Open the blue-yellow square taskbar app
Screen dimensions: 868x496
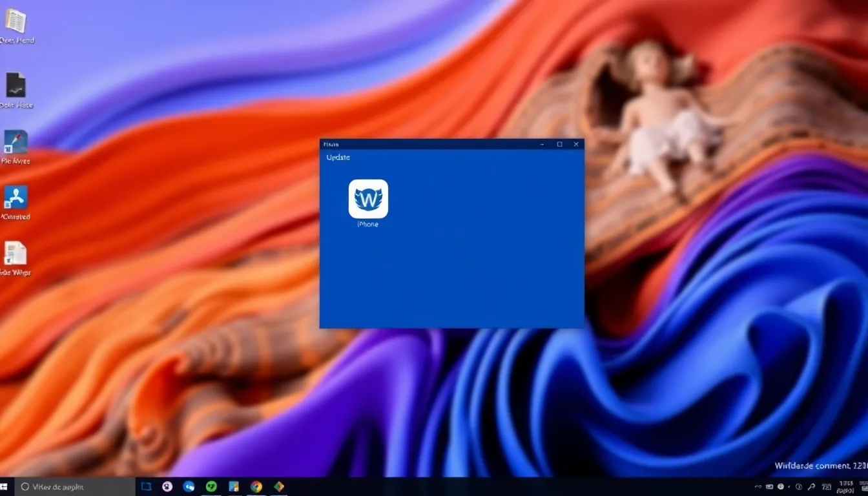(234, 486)
